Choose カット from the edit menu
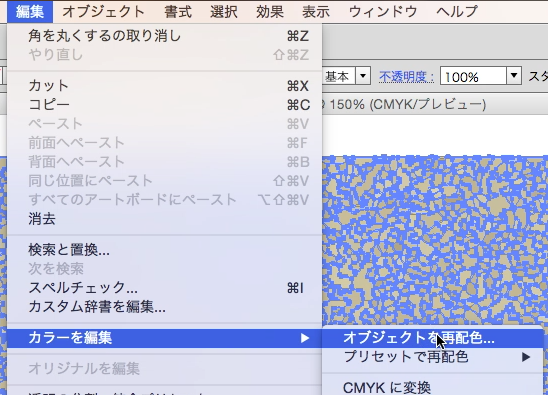Image resolution: width=548 pixels, height=395 pixels. tap(164, 86)
